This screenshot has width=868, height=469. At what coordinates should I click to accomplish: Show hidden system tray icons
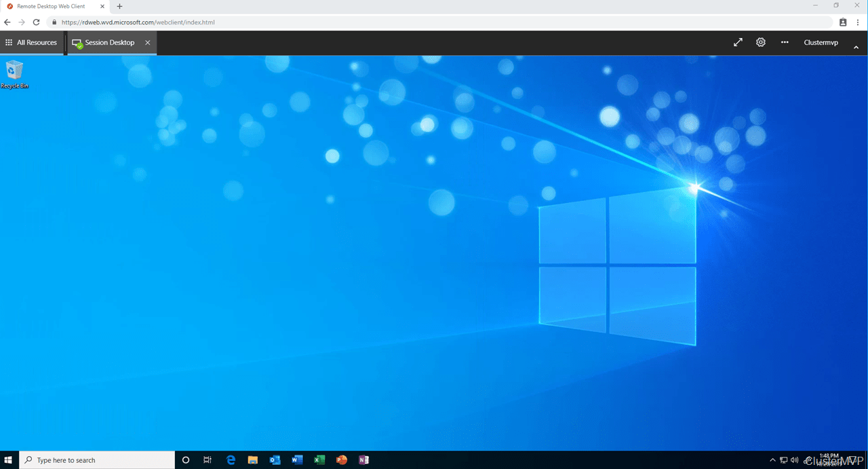(x=773, y=460)
